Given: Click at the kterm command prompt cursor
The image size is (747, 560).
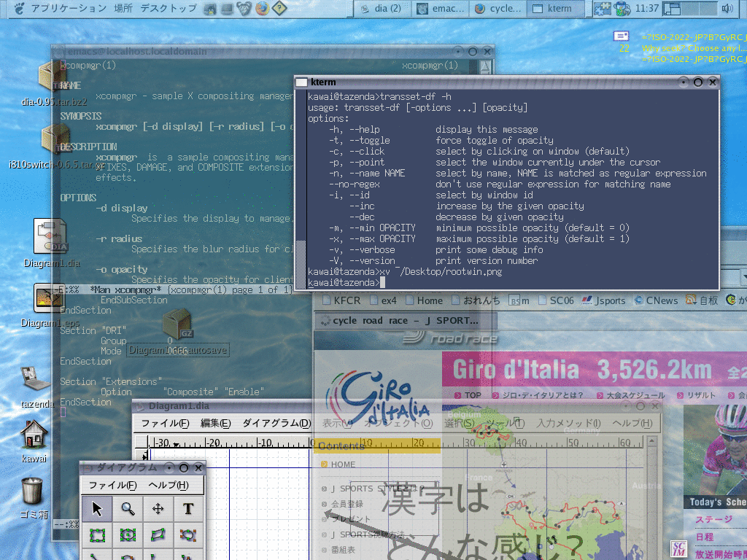Looking at the screenshot, I should (382, 283).
